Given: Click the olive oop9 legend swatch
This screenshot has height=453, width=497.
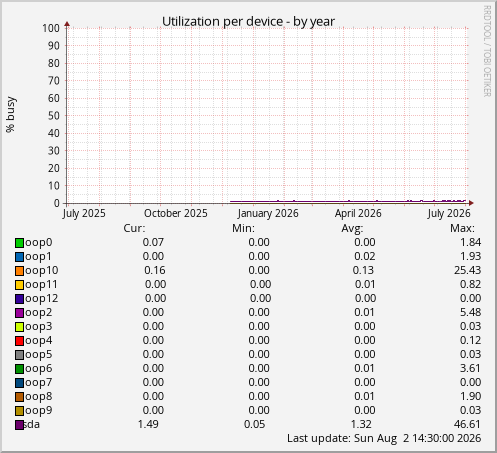Looking at the screenshot, I should (19, 411).
